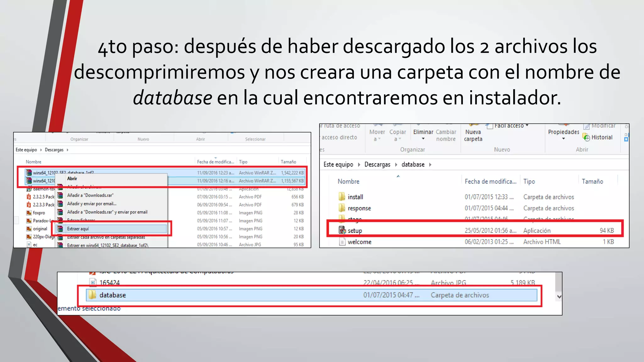This screenshot has height=362, width=644.
Task: Click the response folder icon
Action: pos(342,208)
